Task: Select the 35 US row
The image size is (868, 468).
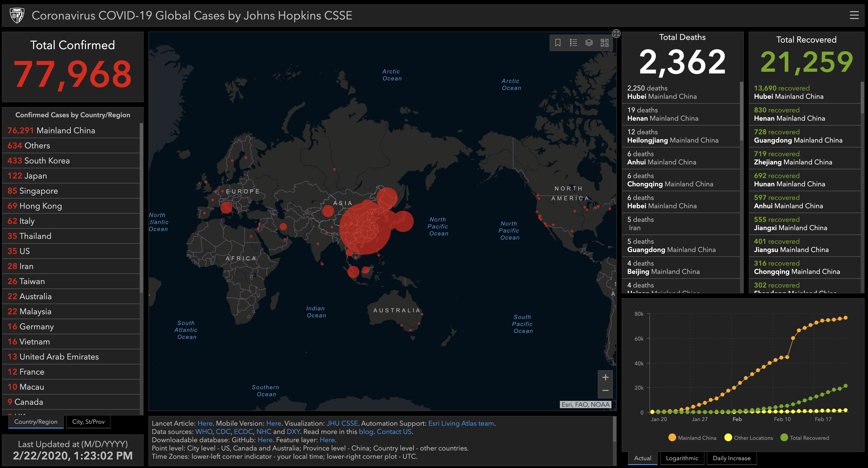Action: tap(71, 251)
